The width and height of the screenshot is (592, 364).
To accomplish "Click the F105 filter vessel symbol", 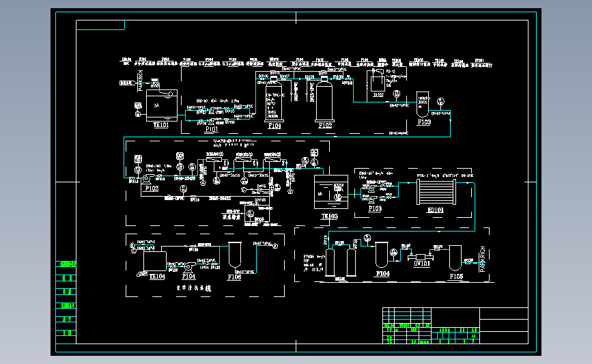I will coord(455,258).
